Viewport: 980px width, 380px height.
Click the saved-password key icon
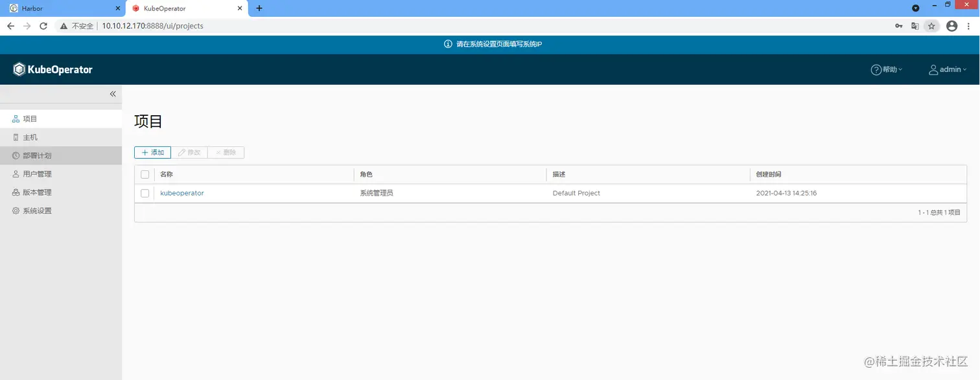click(x=899, y=26)
